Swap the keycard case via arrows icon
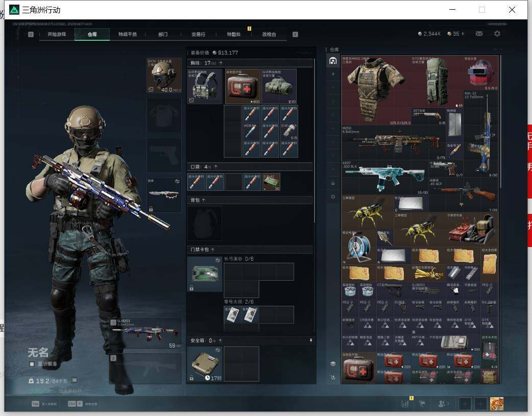 pos(218,260)
